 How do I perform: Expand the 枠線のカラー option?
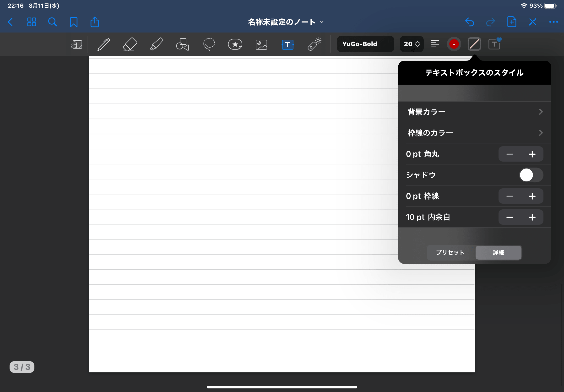(474, 133)
